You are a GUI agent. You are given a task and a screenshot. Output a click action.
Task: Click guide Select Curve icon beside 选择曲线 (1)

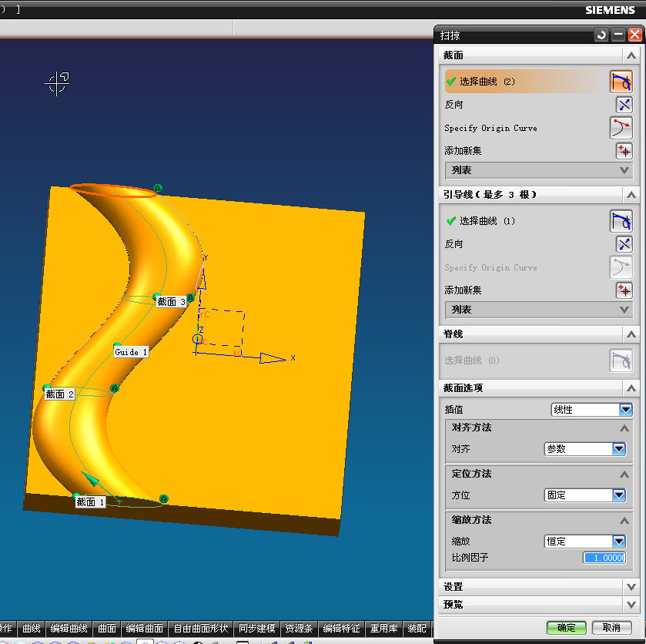(x=621, y=221)
